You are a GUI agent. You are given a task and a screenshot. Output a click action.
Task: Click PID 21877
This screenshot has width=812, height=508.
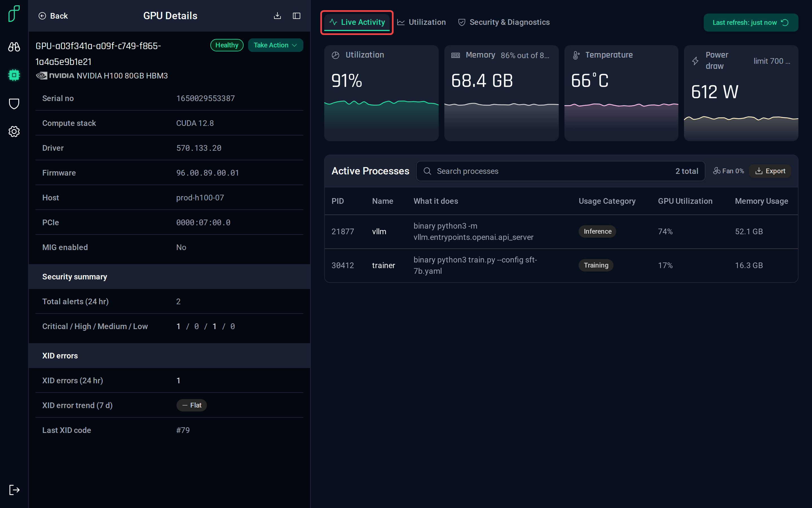(x=343, y=231)
